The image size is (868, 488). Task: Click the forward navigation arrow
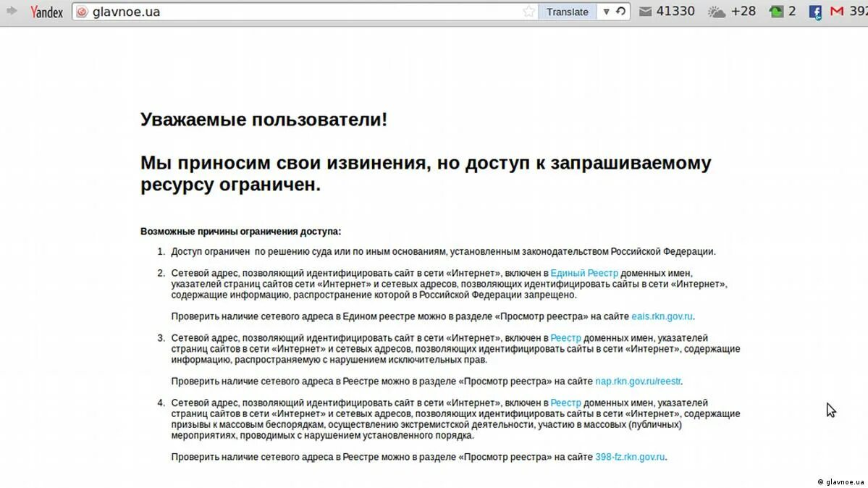(11, 11)
